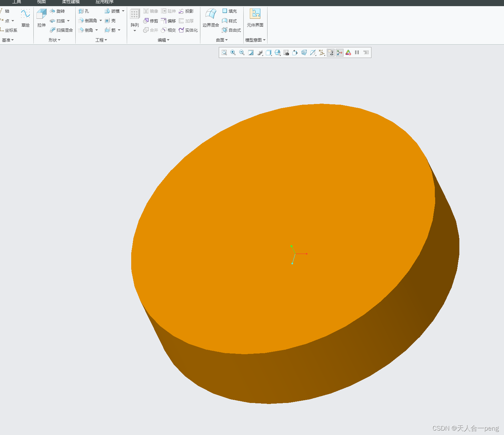Click the colorful triangle simulation icon
Screen dimensions: 504x435
coord(348,52)
